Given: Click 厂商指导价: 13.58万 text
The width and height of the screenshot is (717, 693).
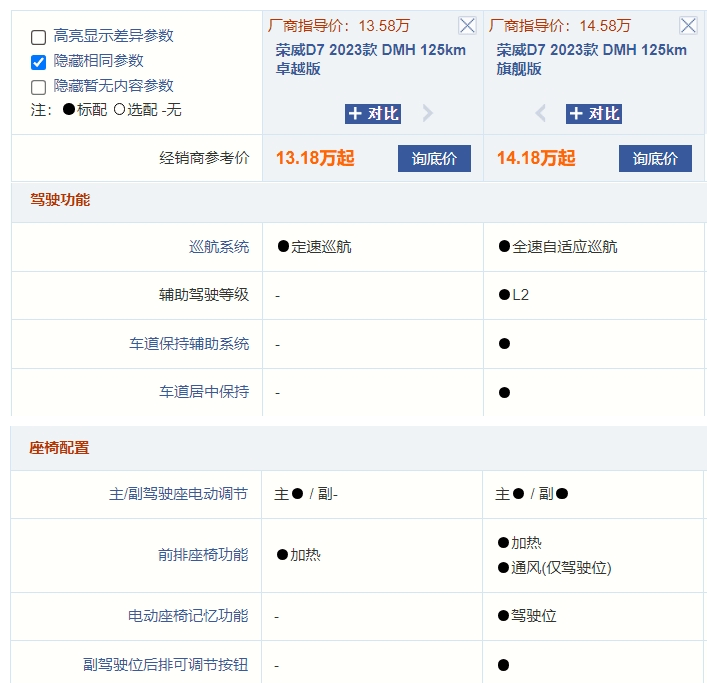Looking at the screenshot, I should click(339, 26).
